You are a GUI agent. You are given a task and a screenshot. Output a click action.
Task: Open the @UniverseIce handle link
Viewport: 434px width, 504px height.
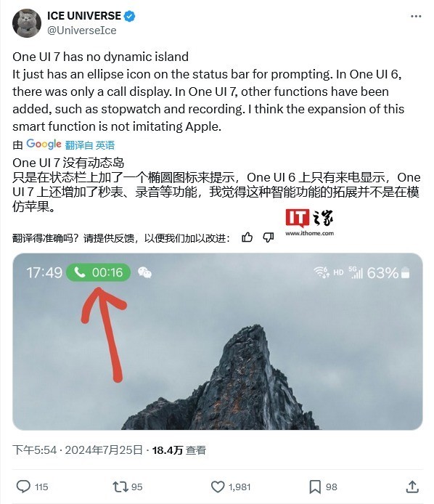(x=81, y=31)
